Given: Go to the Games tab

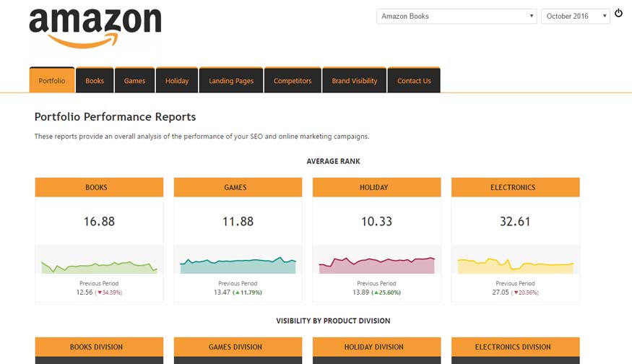Looking at the screenshot, I should 134,81.
